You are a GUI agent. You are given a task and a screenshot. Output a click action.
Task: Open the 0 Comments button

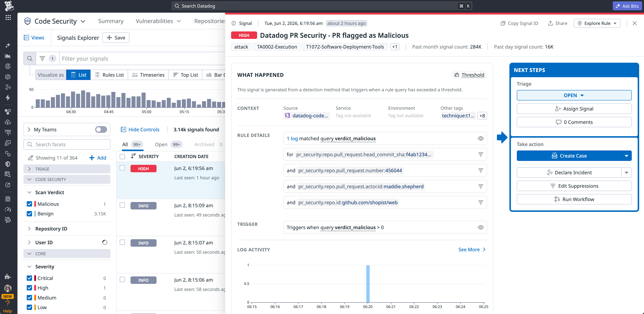tap(574, 122)
